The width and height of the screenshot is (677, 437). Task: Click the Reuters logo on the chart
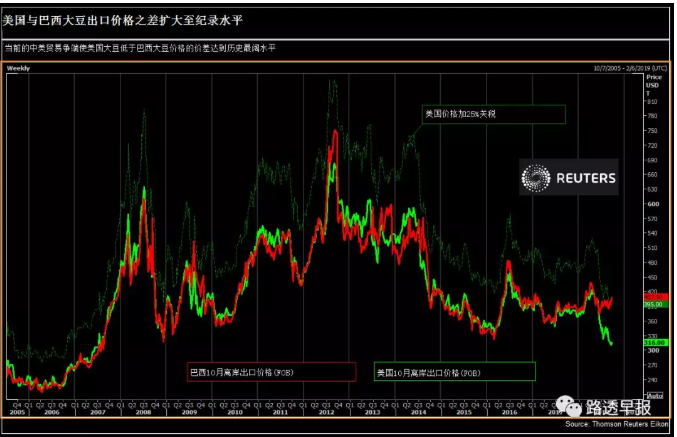click(568, 179)
